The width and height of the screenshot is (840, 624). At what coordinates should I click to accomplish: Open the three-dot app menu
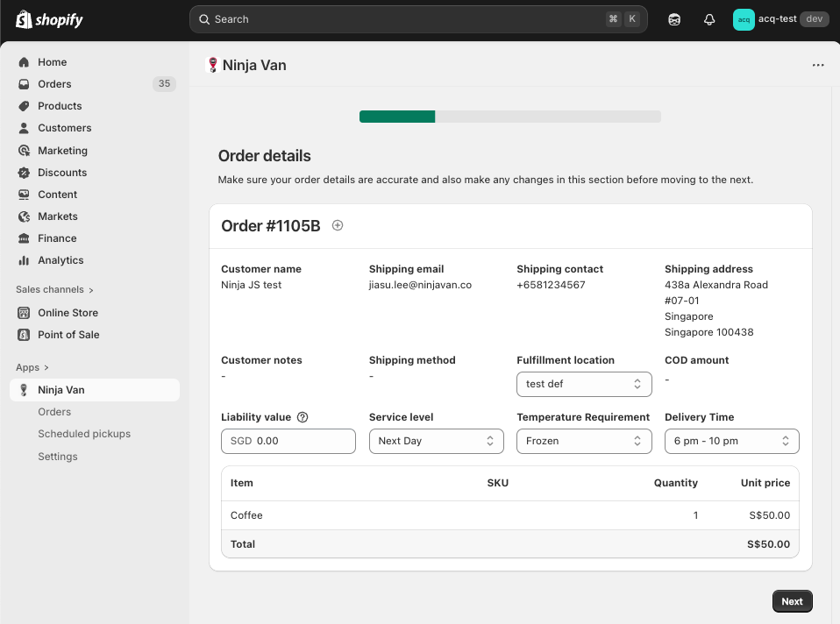tap(817, 65)
